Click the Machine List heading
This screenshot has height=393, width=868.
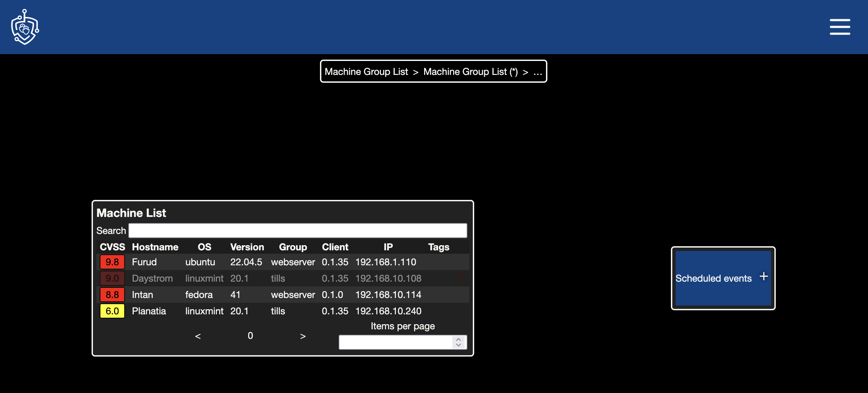tap(131, 213)
